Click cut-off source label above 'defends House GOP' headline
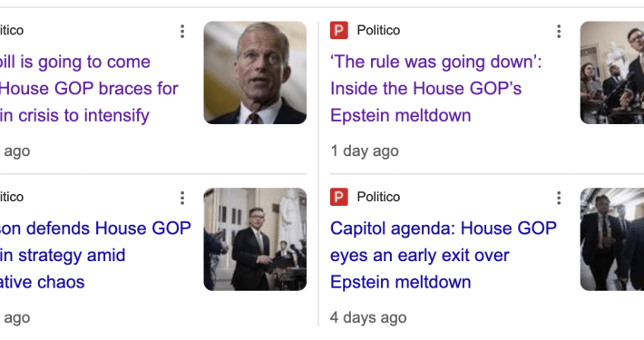Screen dimensions: 644x340 click(x=12, y=197)
